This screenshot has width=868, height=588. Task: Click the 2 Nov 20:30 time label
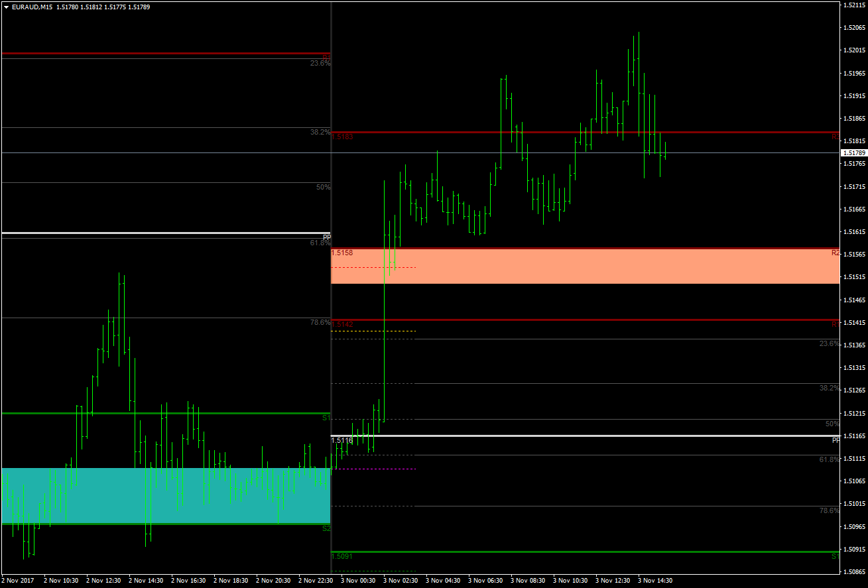(x=273, y=581)
